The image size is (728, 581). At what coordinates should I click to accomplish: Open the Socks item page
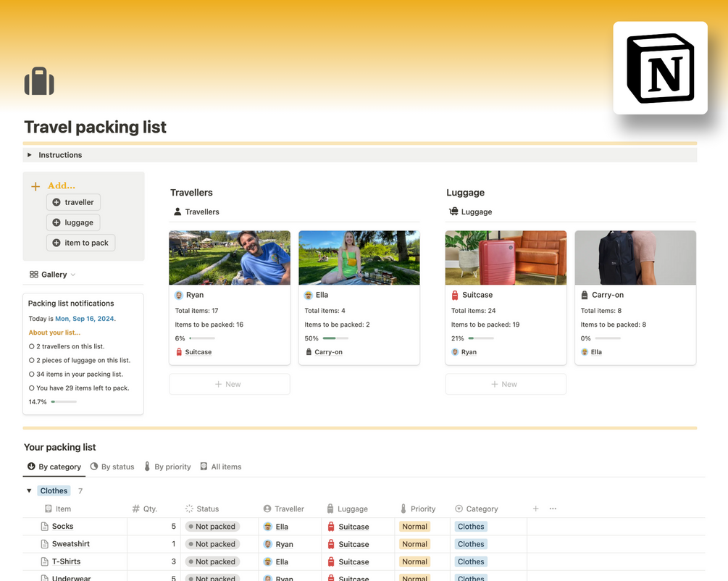tap(63, 526)
